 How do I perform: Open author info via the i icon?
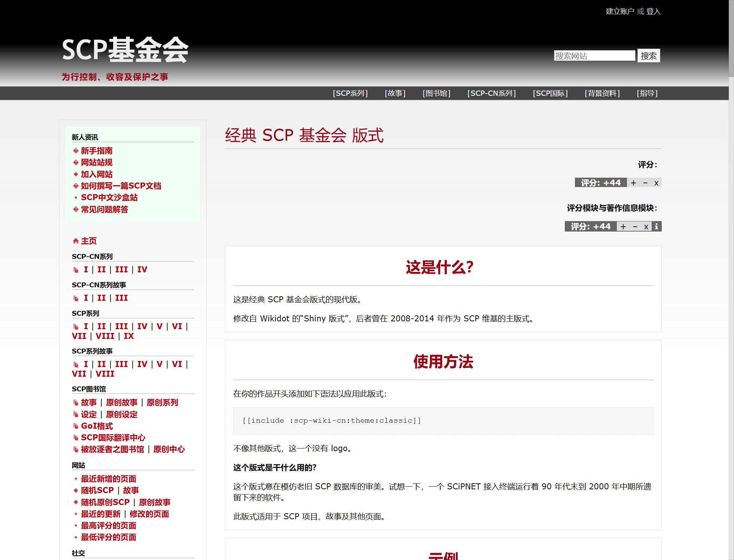tap(657, 227)
